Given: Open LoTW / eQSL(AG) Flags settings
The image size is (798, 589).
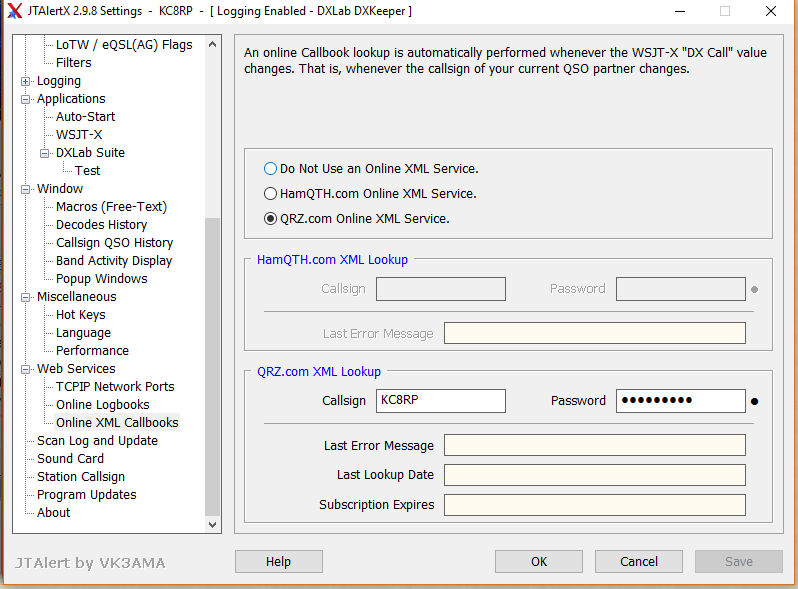Looking at the screenshot, I should [x=124, y=45].
